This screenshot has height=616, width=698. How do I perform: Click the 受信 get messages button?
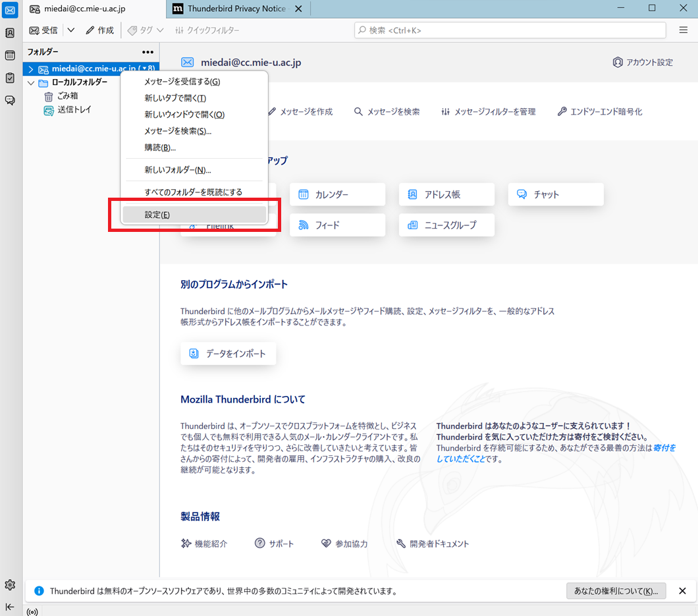click(x=43, y=30)
